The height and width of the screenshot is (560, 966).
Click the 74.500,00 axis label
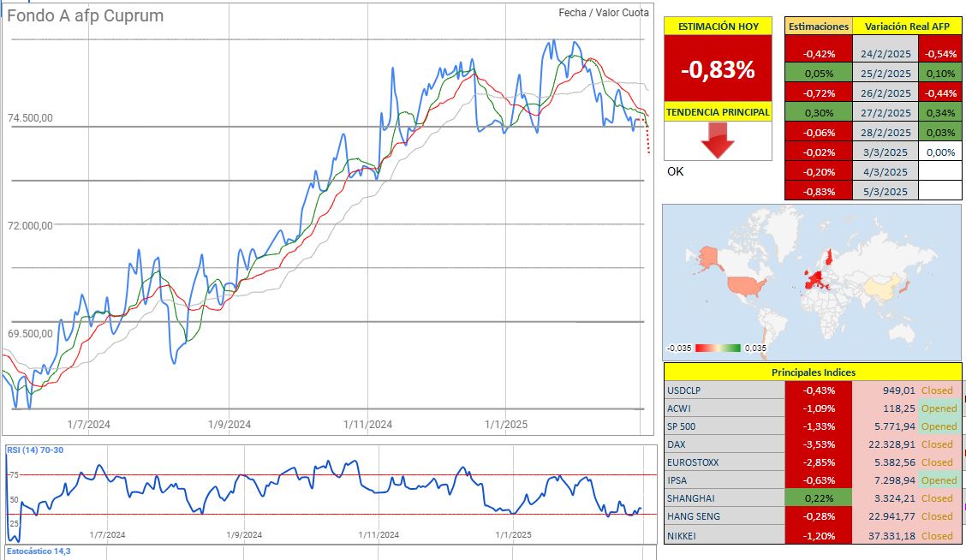click(30, 117)
